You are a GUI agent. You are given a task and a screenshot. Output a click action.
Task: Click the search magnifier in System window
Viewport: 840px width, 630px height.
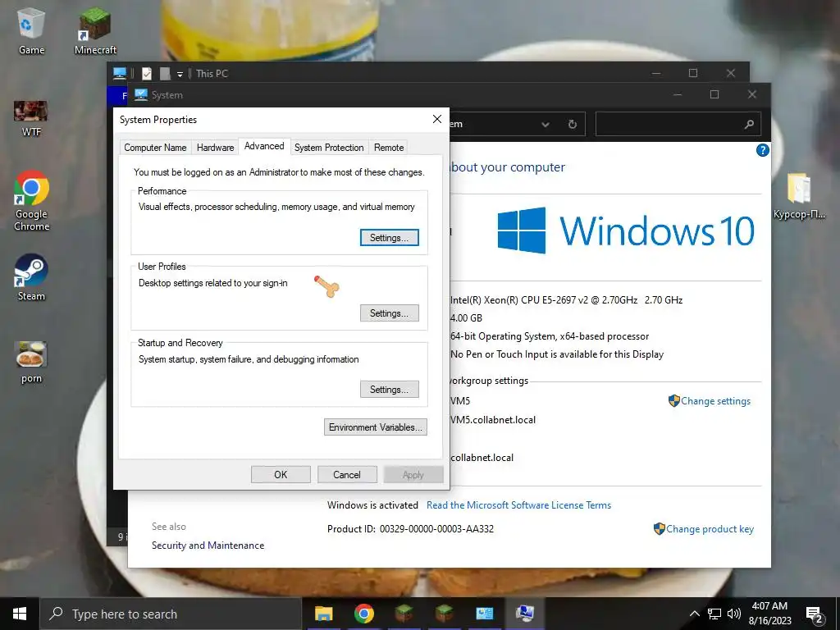[x=749, y=125]
